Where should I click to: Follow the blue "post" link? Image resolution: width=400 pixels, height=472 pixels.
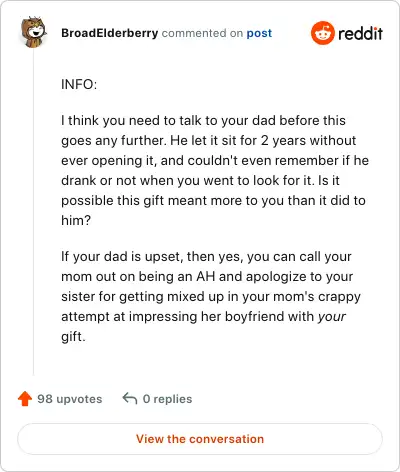click(x=259, y=33)
